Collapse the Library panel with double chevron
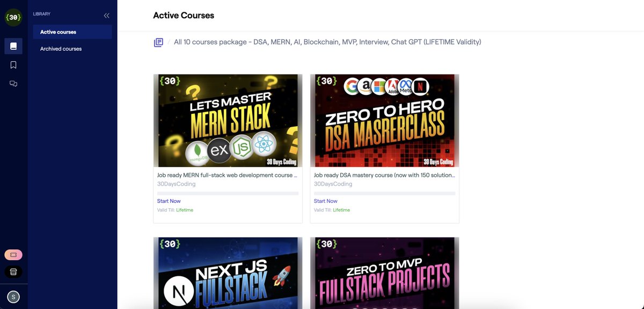The height and width of the screenshot is (309, 644). pyautogui.click(x=106, y=16)
